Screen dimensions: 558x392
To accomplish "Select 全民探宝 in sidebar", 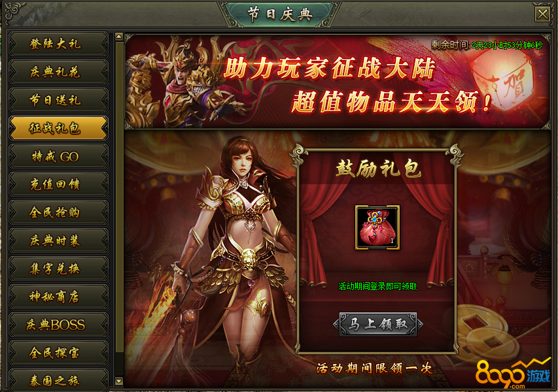I will point(58,353).
